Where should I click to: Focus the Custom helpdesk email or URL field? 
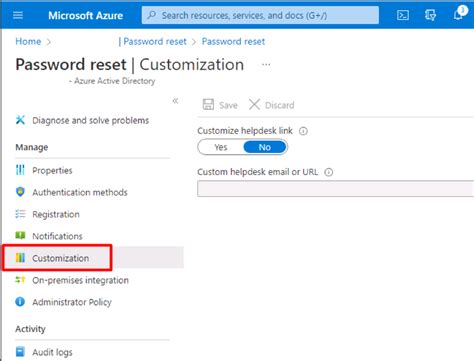tap(335, 189)
